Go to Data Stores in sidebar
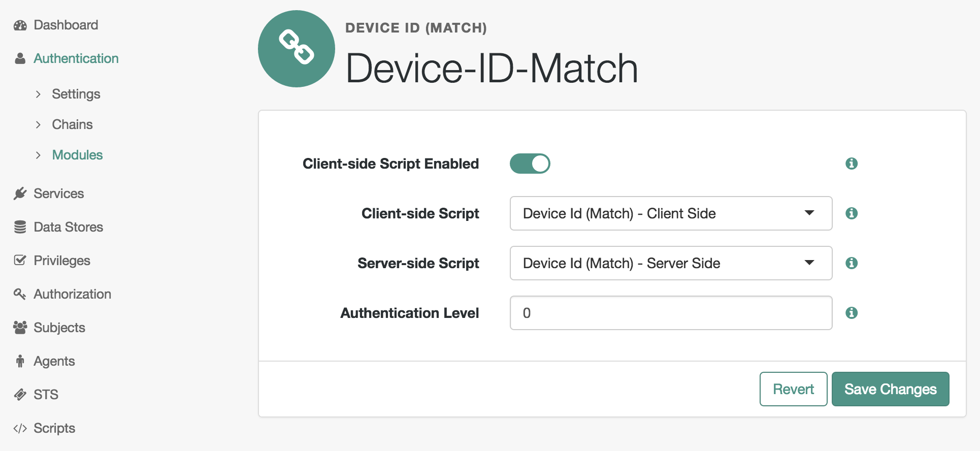Screen dimensions: 980x451 pos(69,227)
